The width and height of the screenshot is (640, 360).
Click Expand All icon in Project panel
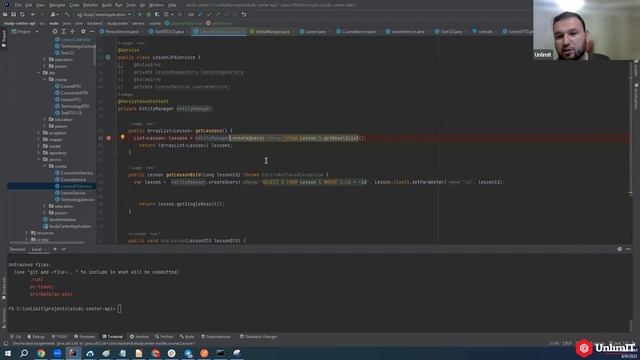click(64, 31)
